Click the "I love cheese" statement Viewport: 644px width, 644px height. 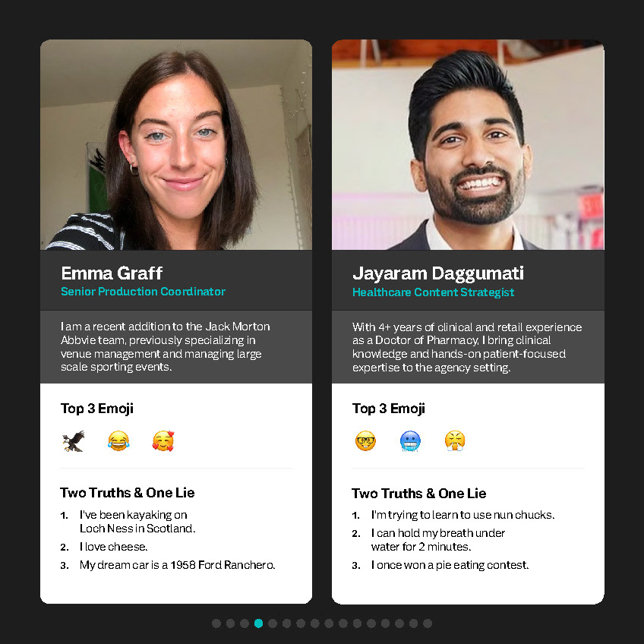(x=113, y=547)
